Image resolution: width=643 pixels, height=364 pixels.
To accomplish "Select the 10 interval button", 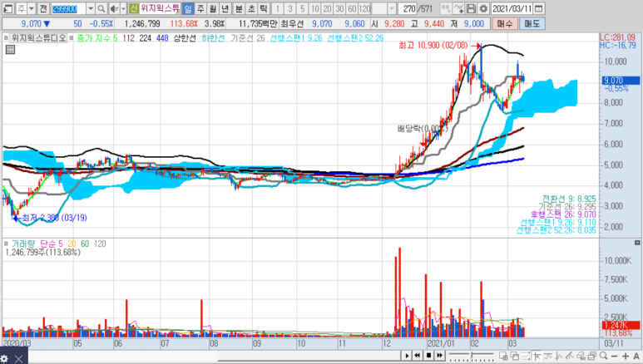I will point(314,8).
